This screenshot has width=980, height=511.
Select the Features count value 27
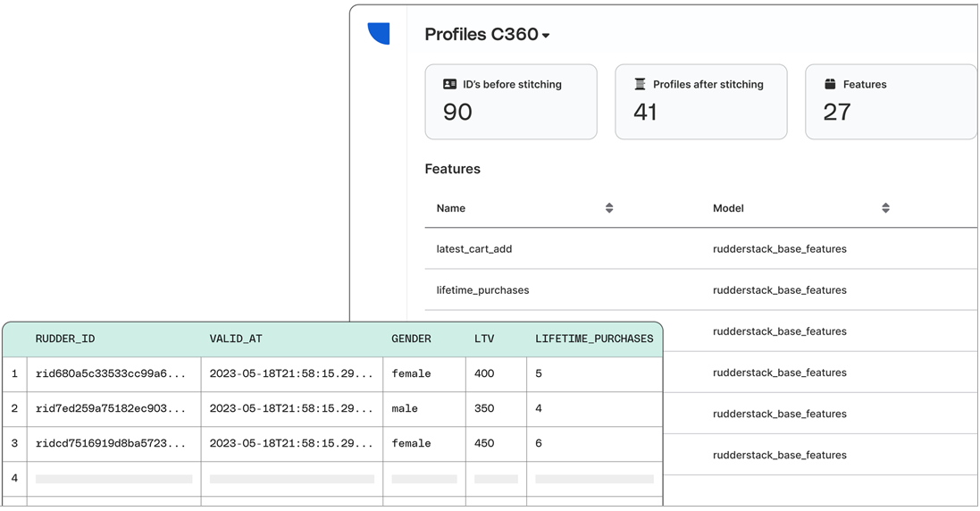(837, 112)
